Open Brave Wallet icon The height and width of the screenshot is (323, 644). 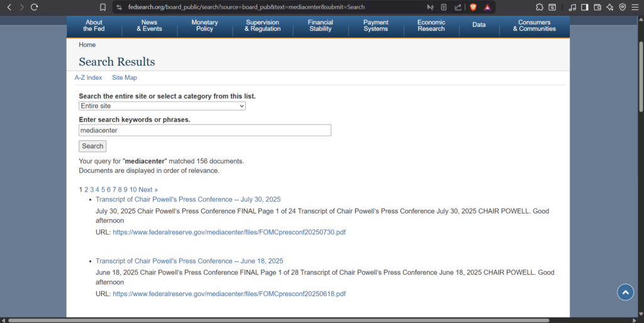[x=597, y=7]
